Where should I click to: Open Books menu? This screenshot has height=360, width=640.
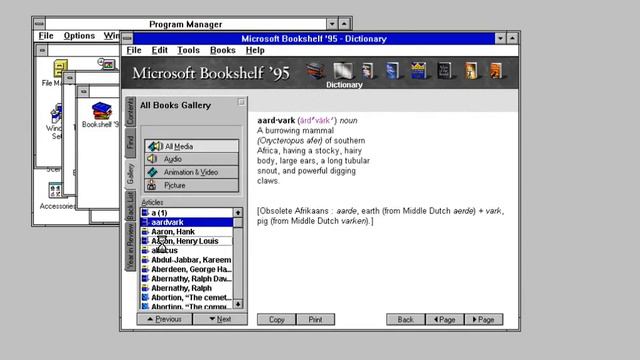pos(222,50)
